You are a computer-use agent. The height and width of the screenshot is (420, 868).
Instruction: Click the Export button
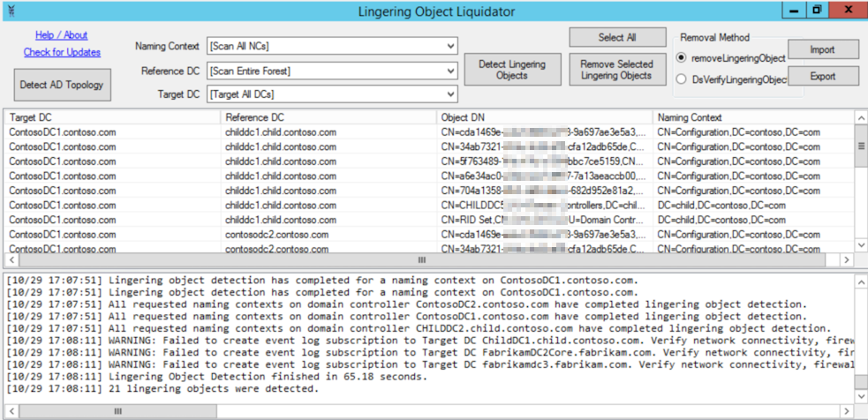coord(823,76)
